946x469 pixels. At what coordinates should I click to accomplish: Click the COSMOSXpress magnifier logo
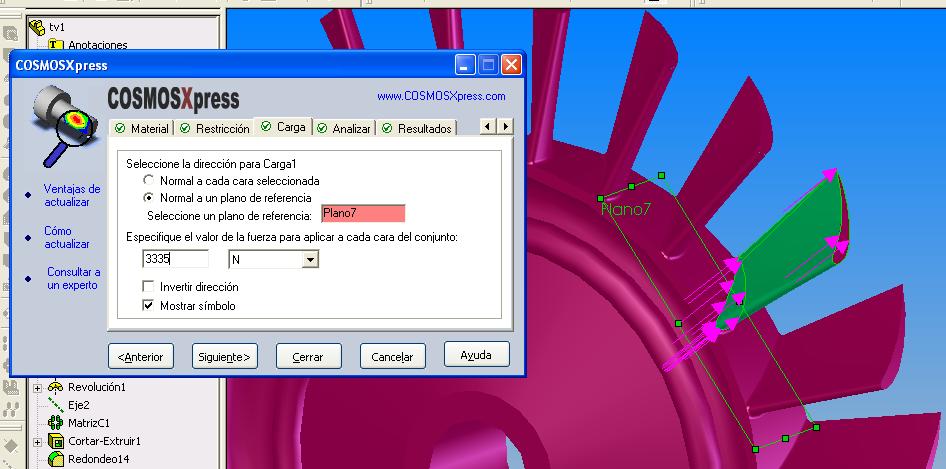(x=57, y=127)
